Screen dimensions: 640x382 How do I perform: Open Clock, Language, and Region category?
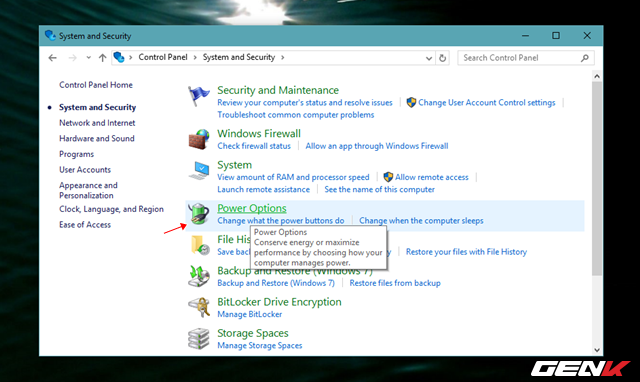click(111, 209)
